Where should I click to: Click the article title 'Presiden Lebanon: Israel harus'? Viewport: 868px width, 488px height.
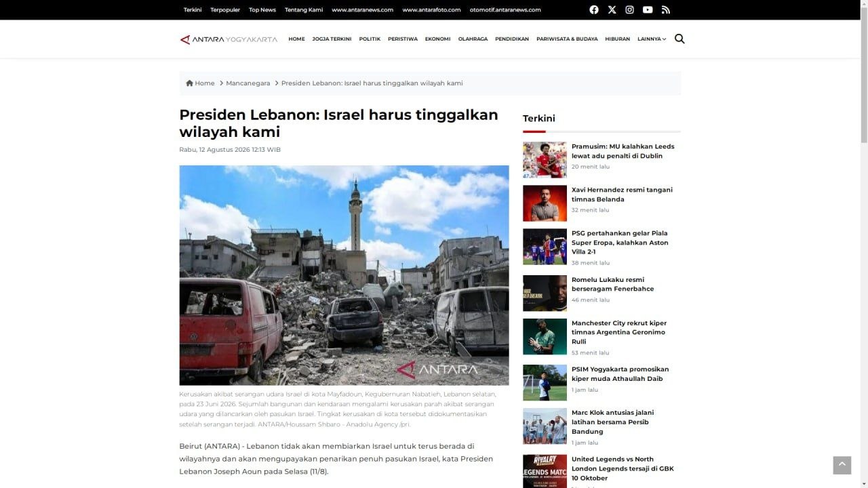click(x=338, y=123)
